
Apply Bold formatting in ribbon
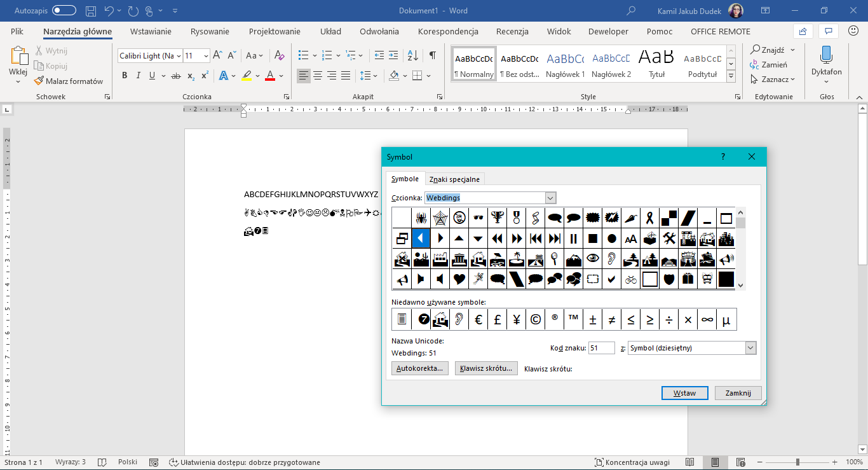tap(125, 76)
